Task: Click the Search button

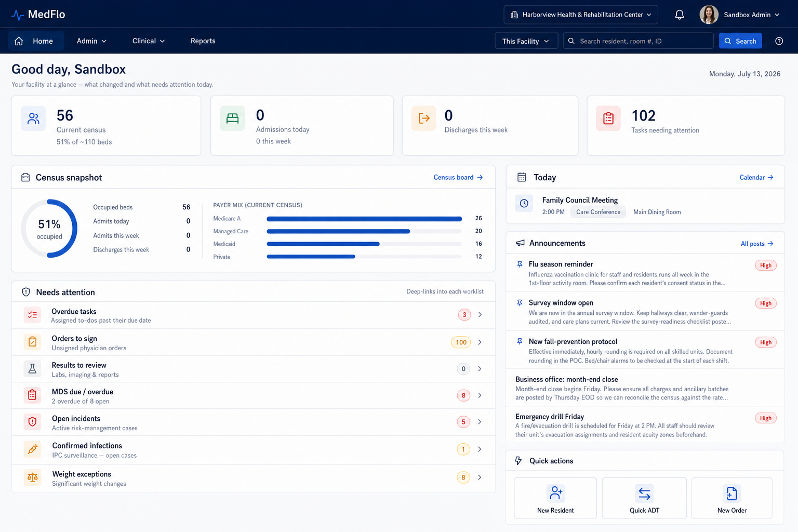Action: [x=740, y=41]
